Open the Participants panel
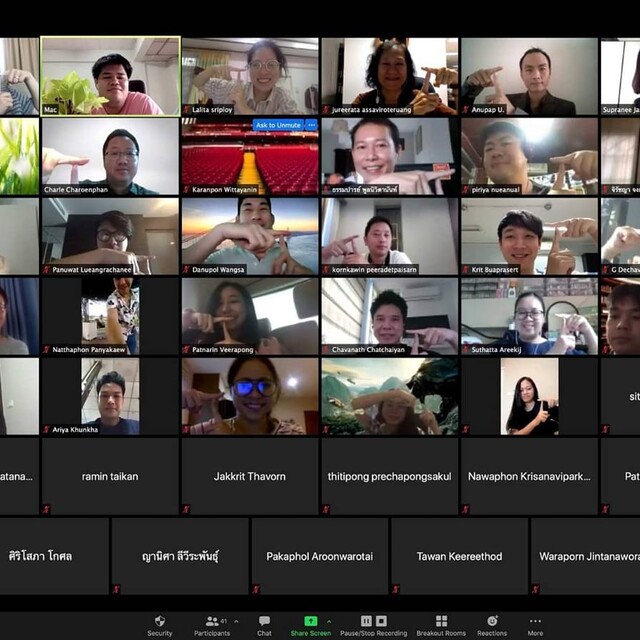Viewport: 640px width, 640px height. [212, 625]
